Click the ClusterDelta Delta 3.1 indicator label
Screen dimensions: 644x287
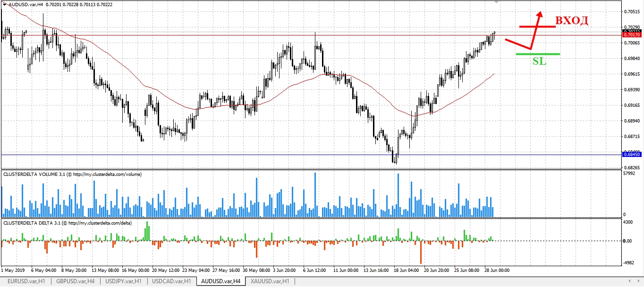coord(68,223)
